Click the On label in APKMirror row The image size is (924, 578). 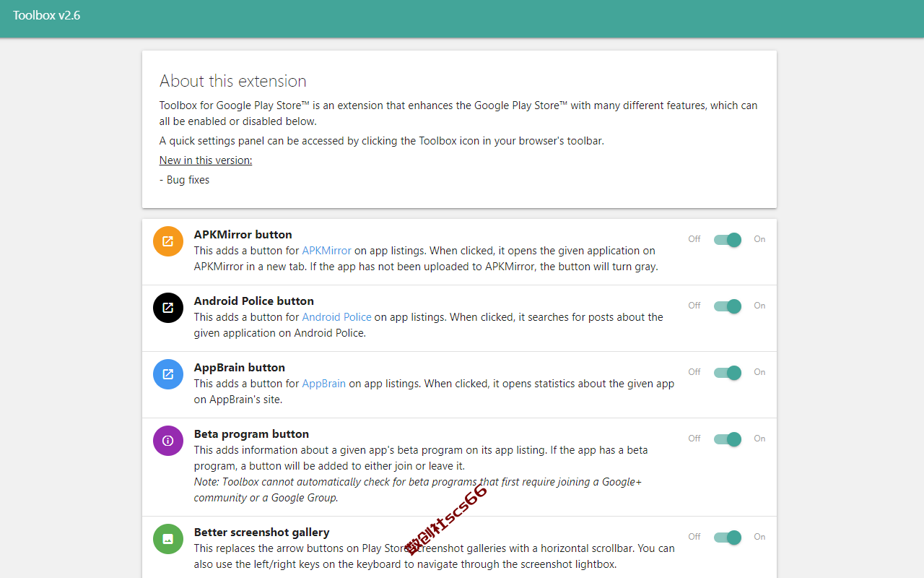coord(759,239)
